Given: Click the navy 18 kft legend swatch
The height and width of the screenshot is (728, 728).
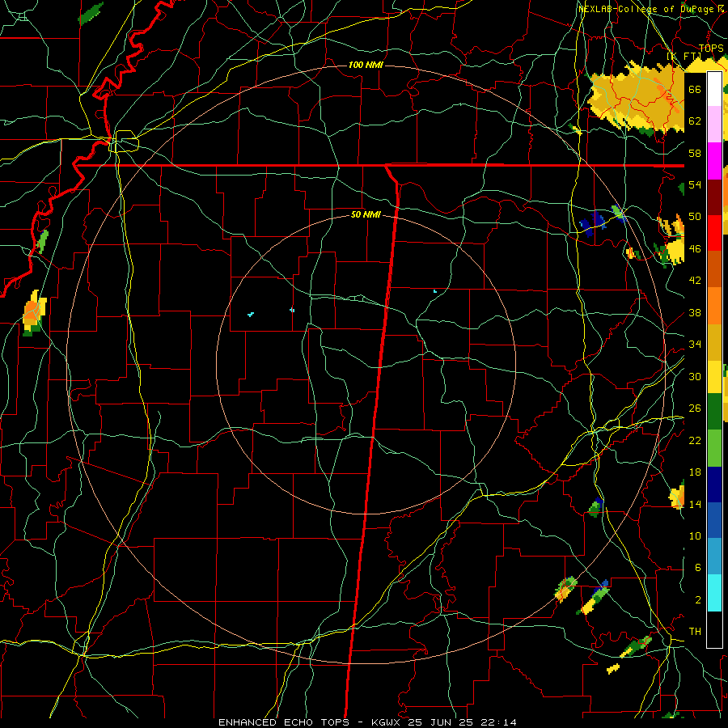Looking at the screenshot, I should tap(714, 485).
